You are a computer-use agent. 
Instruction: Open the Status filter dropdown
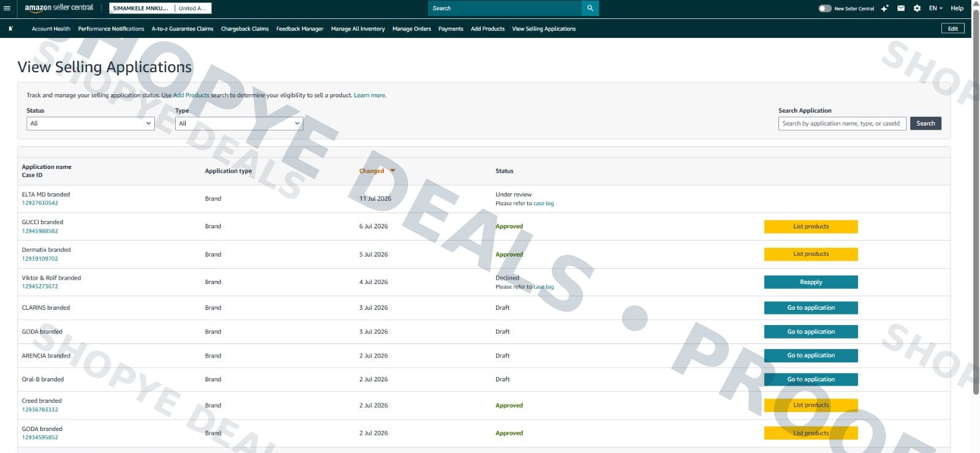(91, 124)
